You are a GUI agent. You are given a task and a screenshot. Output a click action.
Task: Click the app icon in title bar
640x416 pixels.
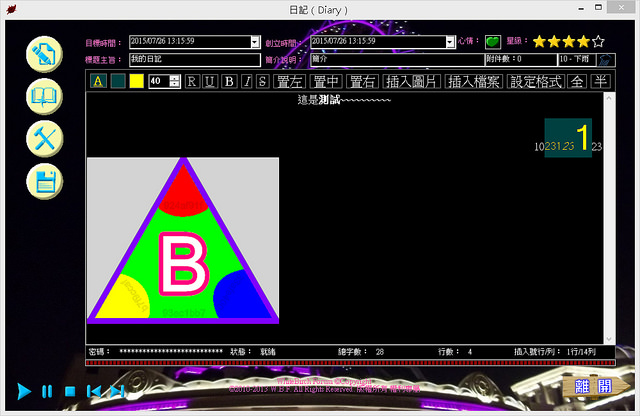[11, 9]
